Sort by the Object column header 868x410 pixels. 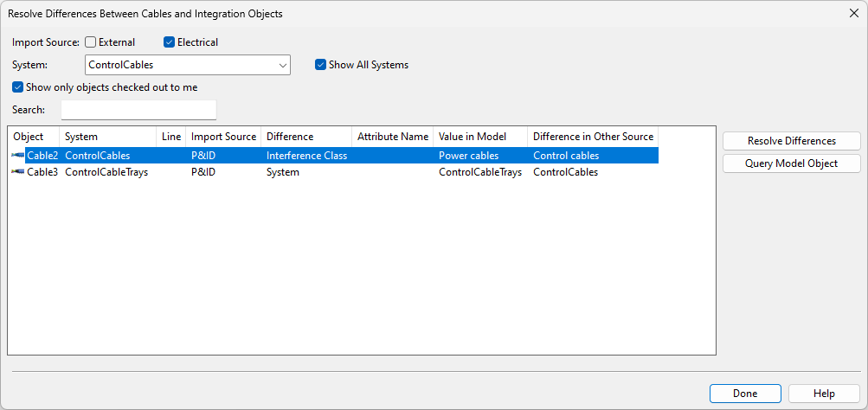pyautogui.click(x=33, y=137)
